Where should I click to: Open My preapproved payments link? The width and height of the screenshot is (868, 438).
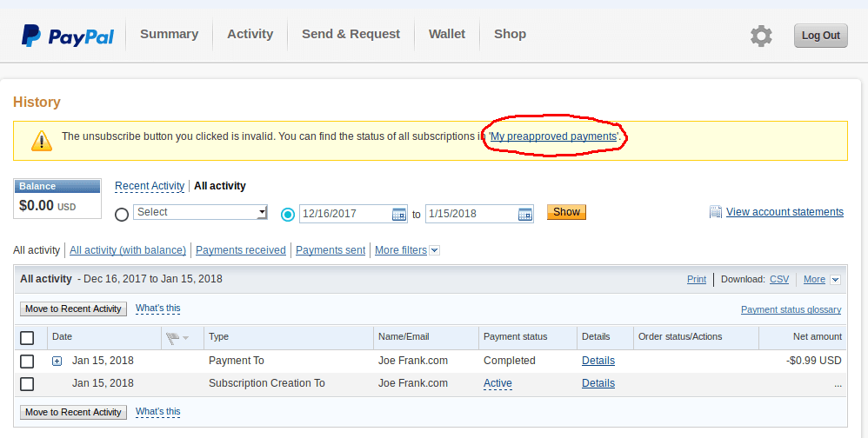553,136
